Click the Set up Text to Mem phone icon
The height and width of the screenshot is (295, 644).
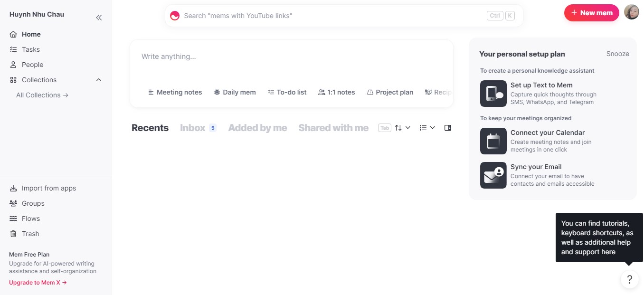tap(493, 94)
